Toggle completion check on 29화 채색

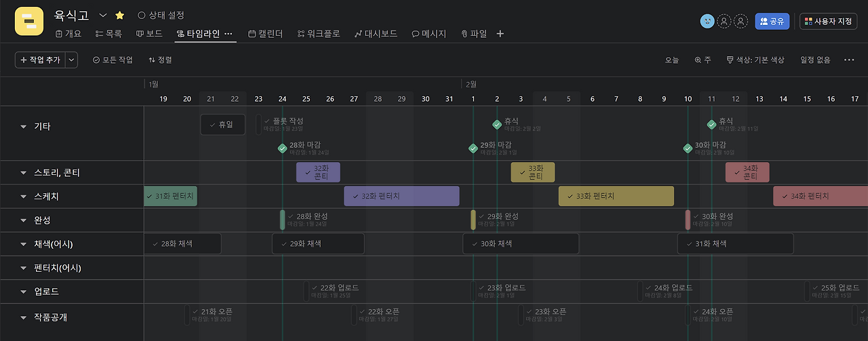tap(283, 243)
